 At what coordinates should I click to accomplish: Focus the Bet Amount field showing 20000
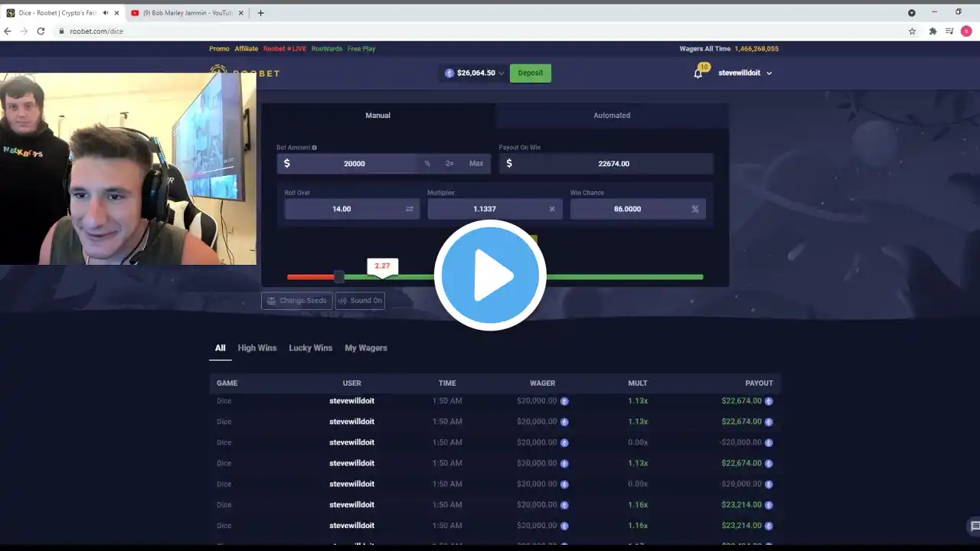354,164
